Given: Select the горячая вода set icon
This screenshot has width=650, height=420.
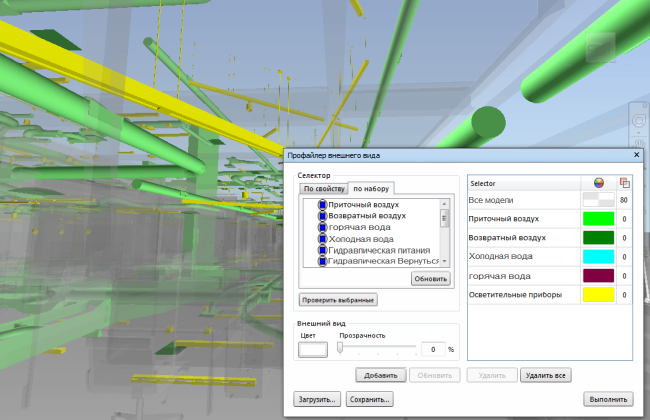Looking at the screenshot, I should click(322, 228).
